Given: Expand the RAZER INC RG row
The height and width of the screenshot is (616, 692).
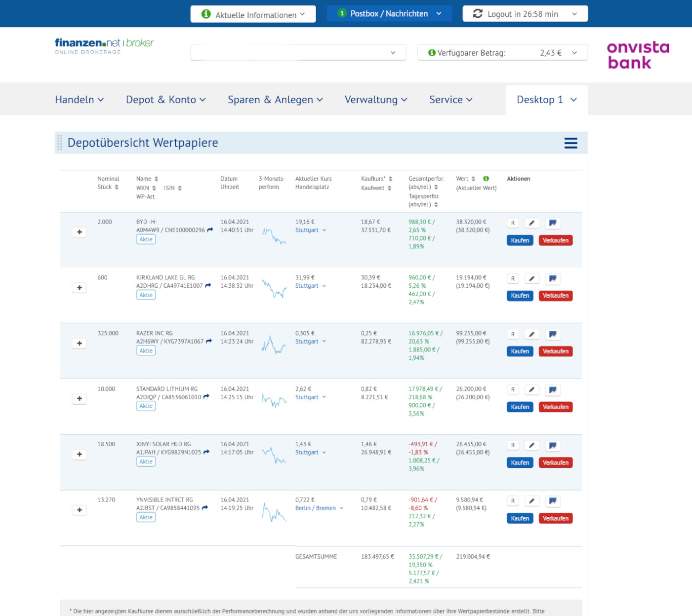Looking at the screenshot, I should point(80,343).
